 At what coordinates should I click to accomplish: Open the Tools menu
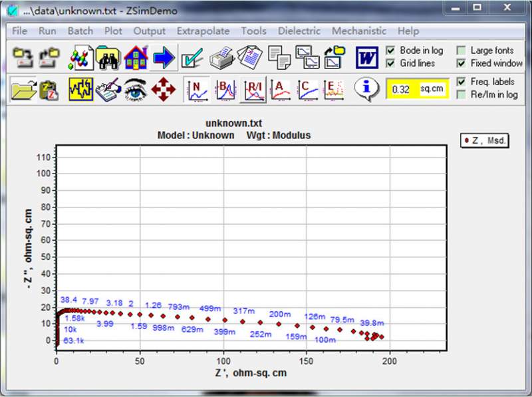coord(253,31)
